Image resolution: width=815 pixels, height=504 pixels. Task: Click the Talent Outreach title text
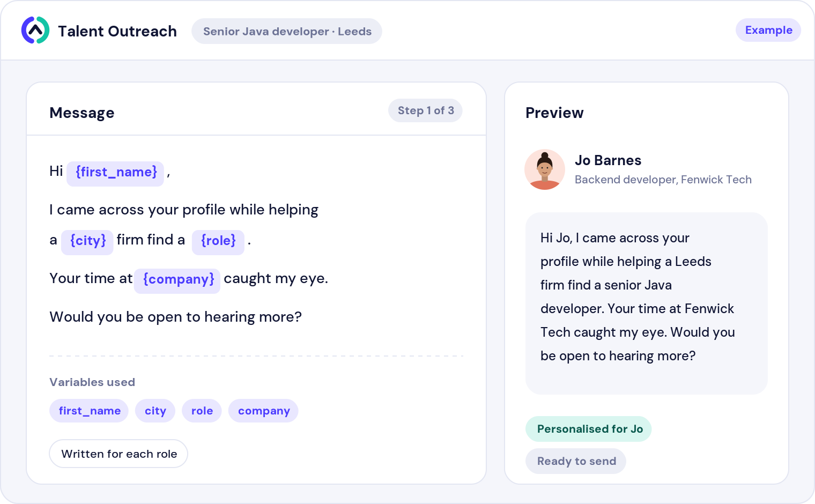point(117,31)
